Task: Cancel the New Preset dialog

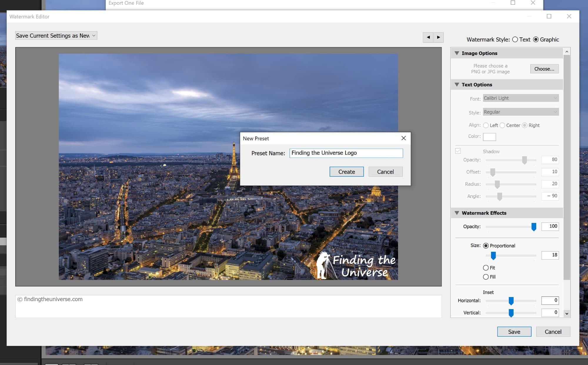Action: click(x=385, y=171)
